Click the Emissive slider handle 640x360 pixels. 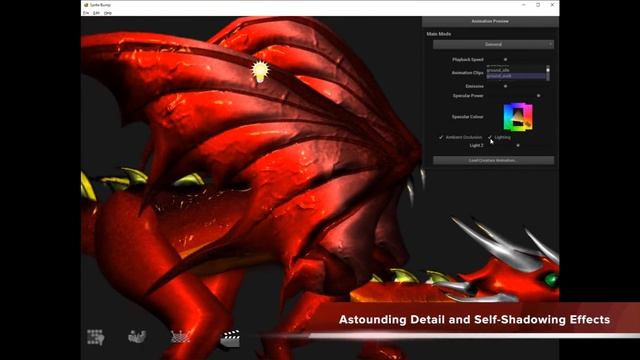(x=505, y=86)
